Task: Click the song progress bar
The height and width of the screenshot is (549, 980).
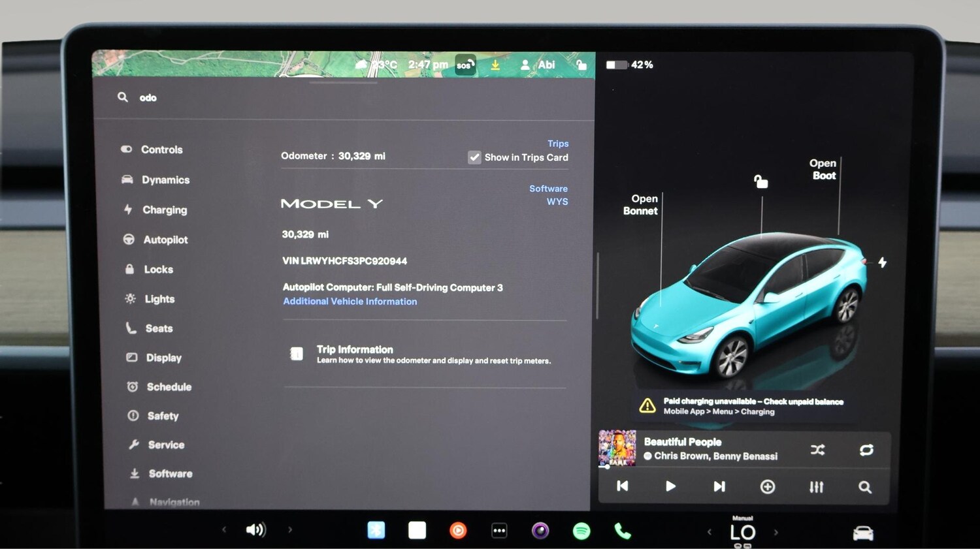Action: point(744,467)
